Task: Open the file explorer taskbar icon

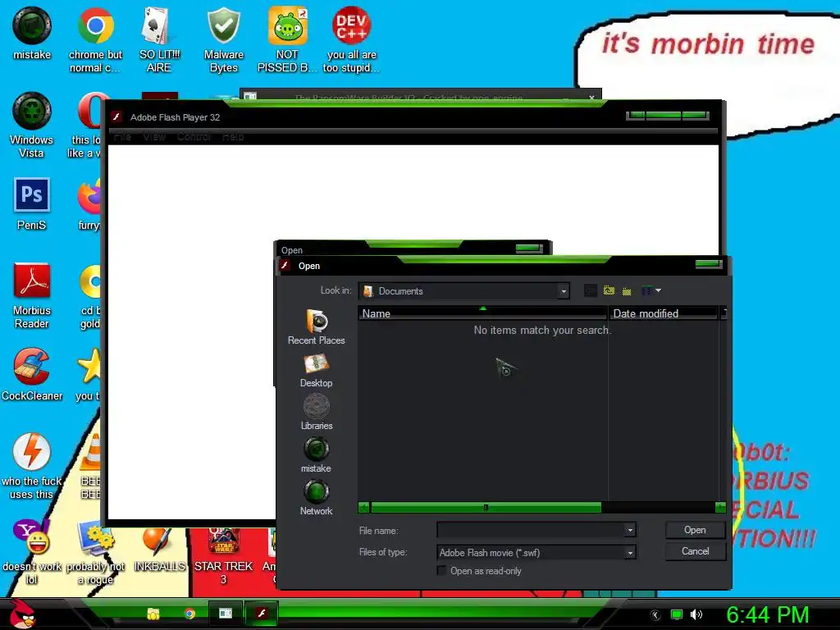Action: tap(153, 614)
